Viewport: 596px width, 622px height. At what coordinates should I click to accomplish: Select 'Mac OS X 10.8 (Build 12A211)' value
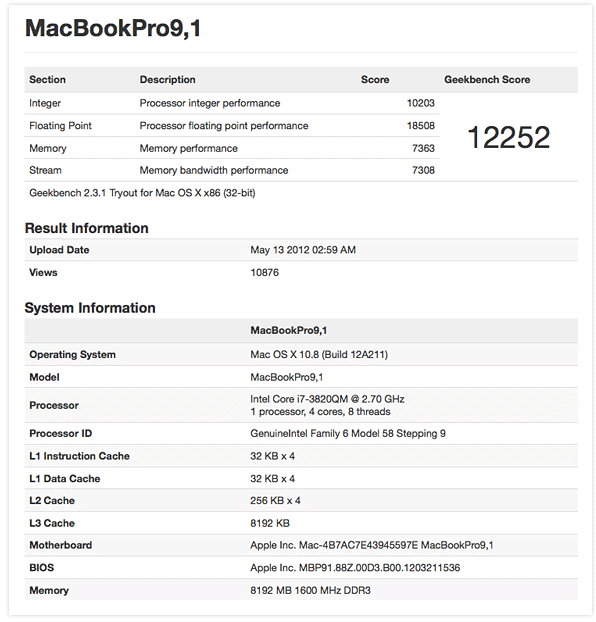point(319,355)
